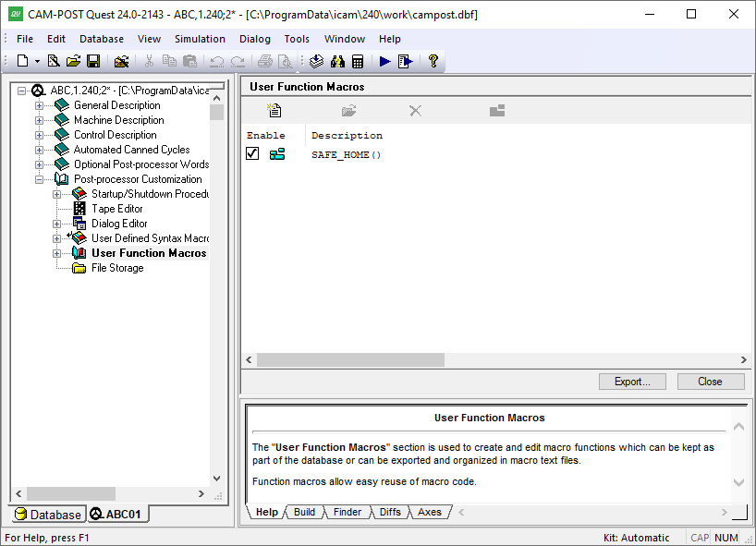Switch to the Diffs tab

coord(390,512)
